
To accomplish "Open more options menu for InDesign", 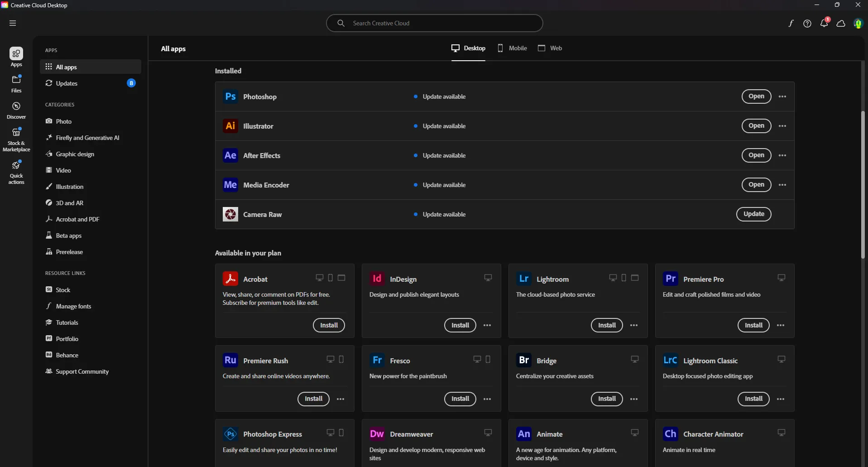I will click(487, 325).
